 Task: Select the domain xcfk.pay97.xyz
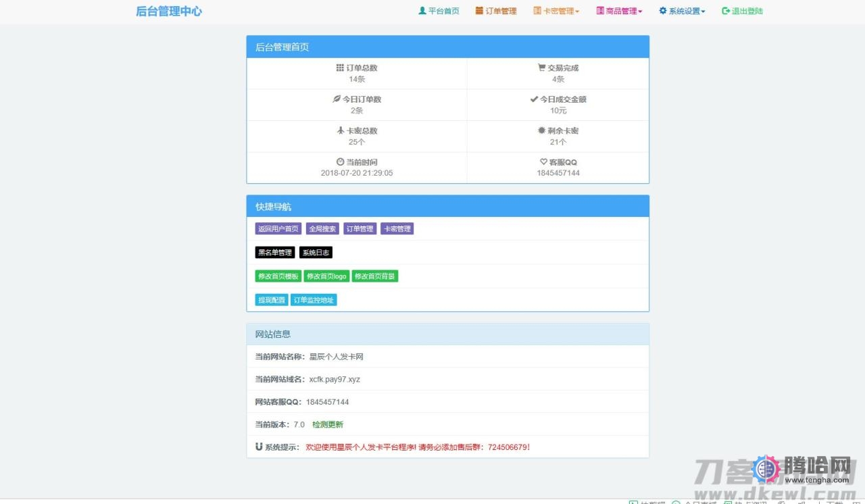click(335, 379)
